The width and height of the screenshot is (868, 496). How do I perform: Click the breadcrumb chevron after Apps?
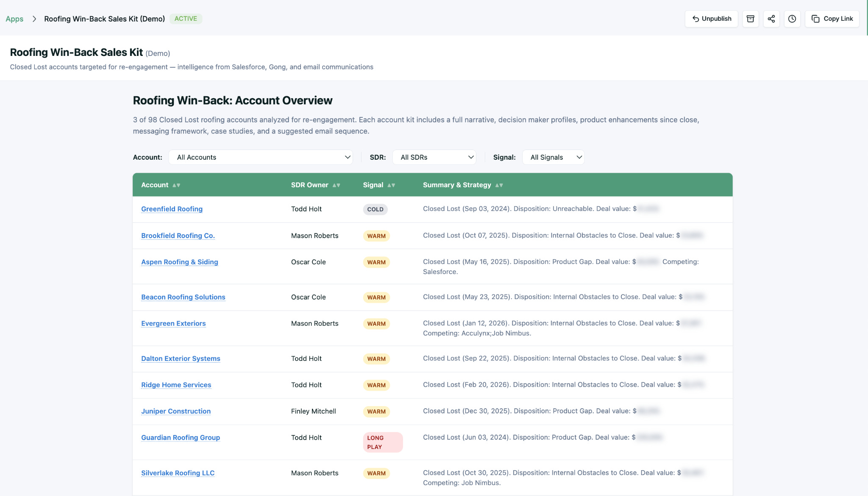click(34, 19)
